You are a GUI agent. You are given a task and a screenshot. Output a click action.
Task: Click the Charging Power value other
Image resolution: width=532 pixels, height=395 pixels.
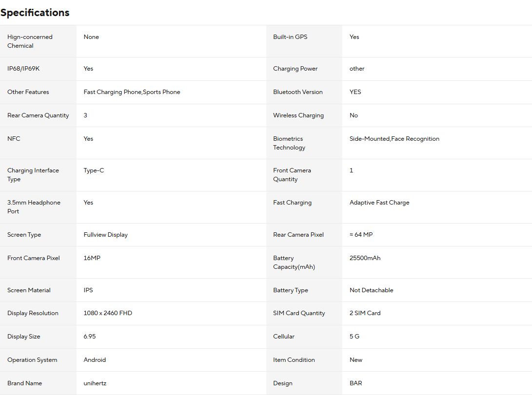pyautogui.click(x=357, y=68)
